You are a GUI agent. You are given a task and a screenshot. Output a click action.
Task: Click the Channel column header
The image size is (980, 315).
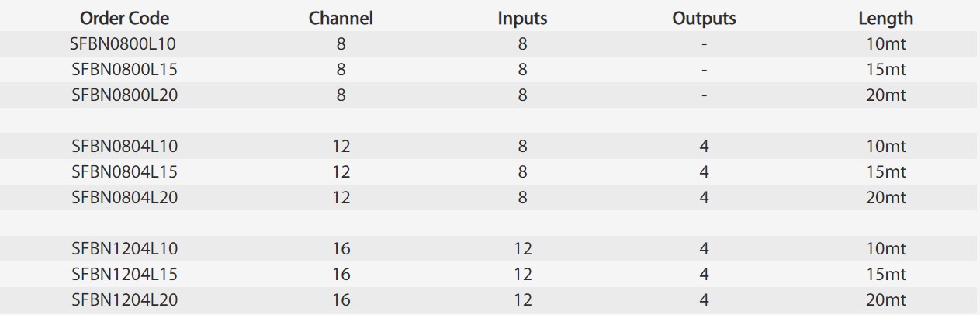pyautogui.click(x=341, y=18)
